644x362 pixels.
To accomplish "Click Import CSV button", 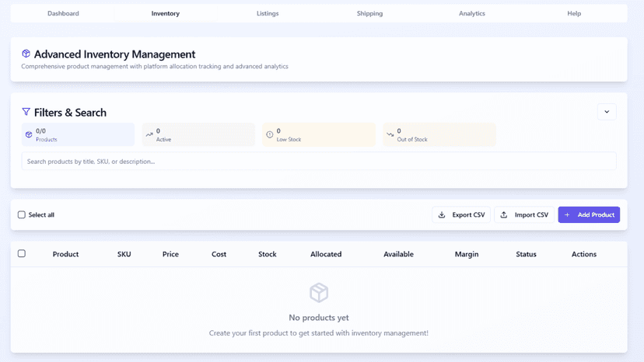I will tap(524, 214).
